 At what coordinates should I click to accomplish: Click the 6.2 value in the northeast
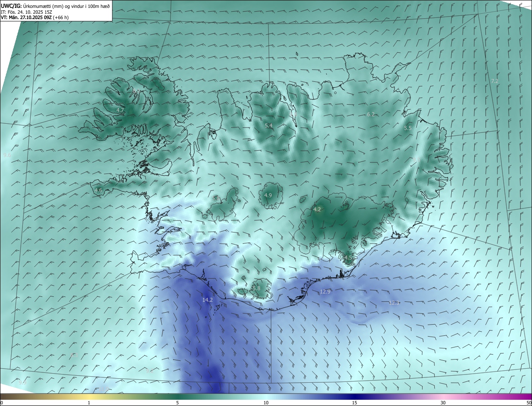(371, 114)
